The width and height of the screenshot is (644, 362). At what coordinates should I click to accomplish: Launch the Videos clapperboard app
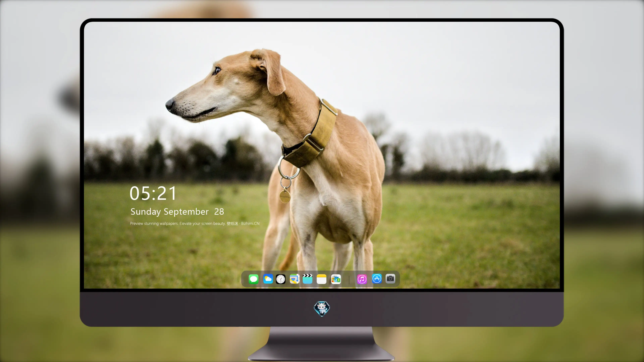point(308,279)
